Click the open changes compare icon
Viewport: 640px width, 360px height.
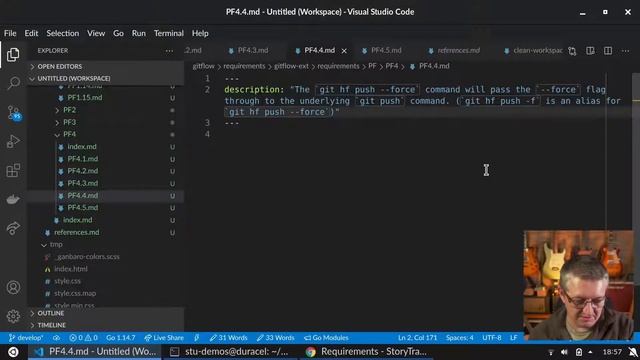tap(572, 51)
